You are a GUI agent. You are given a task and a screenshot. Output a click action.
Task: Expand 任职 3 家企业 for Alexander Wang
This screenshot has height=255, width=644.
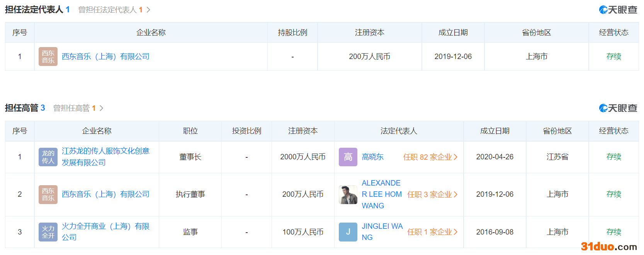(x=432, y=194)
